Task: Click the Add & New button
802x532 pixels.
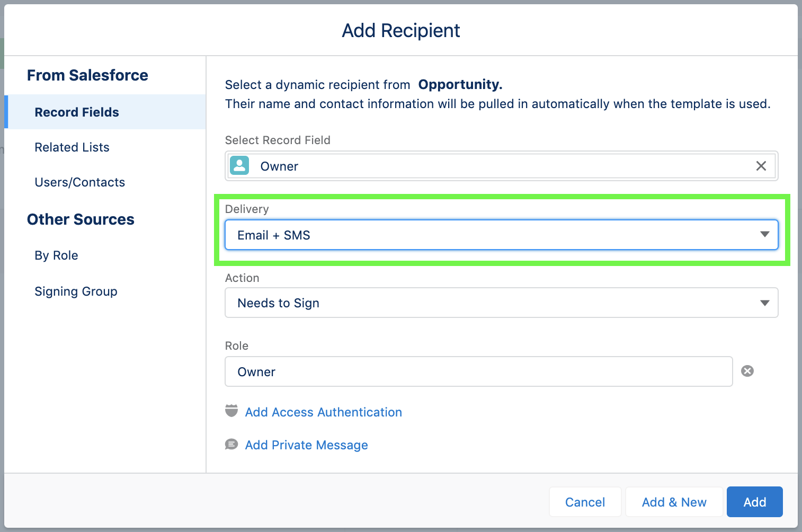Action: click(x=674, y=502)
